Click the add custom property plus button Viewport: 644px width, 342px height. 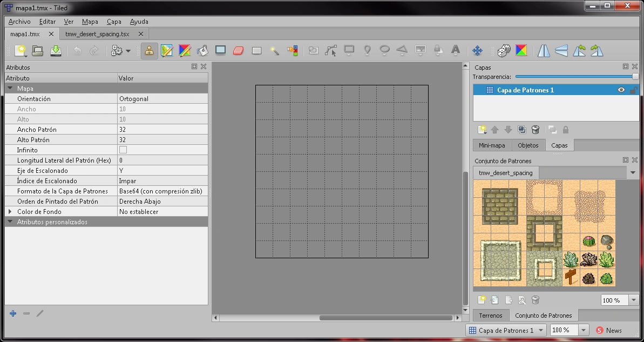coord(13,313)
